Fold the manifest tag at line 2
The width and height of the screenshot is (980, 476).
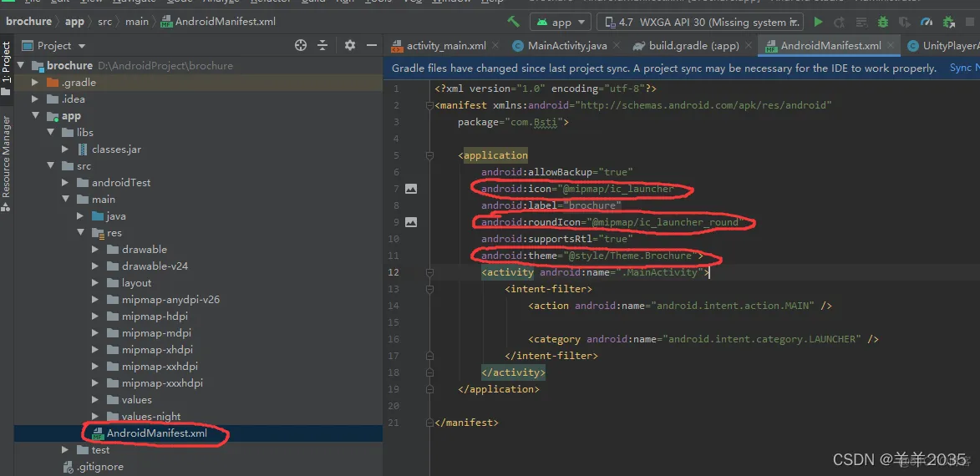429,105
